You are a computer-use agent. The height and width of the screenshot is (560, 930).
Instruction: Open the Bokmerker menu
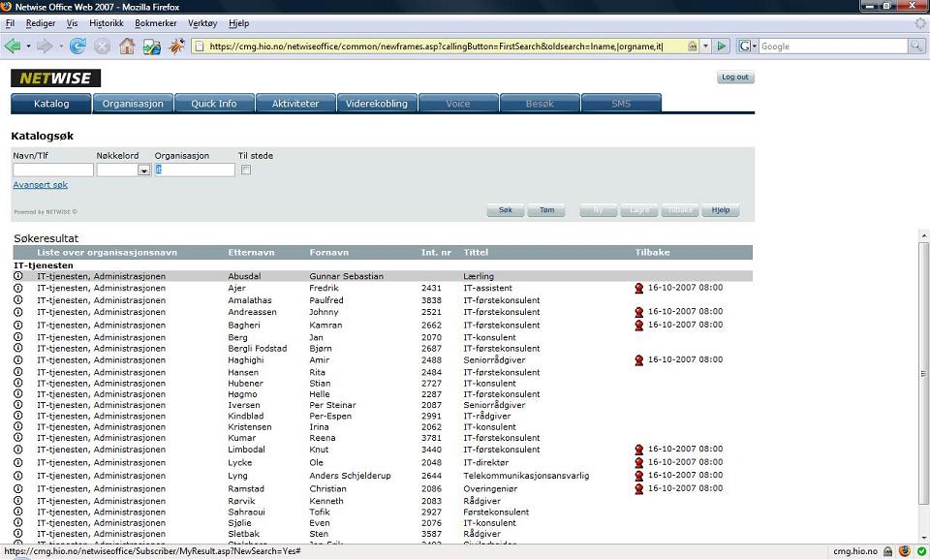click(x=155, y=23)
